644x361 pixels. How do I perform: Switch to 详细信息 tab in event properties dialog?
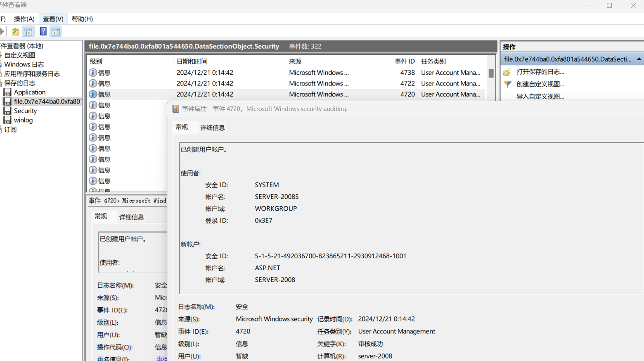pyautogui.click(x=213, y=128)
